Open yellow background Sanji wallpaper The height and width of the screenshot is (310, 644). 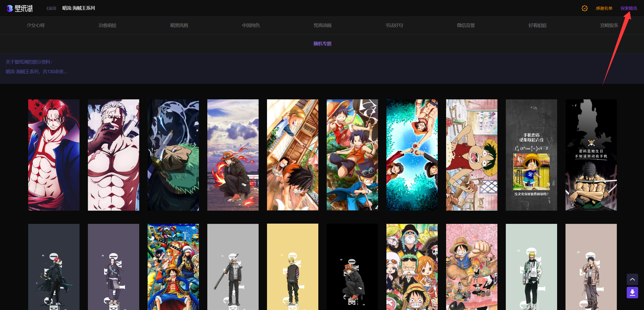click(293, 267)
